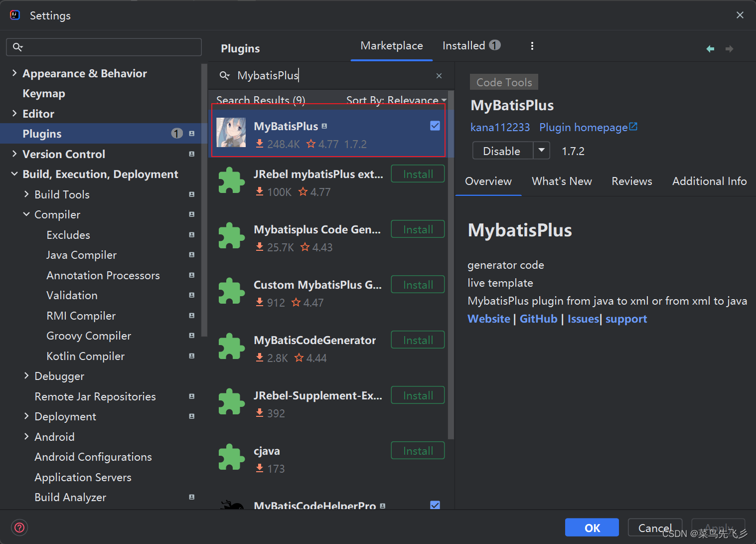Click the JRebel mybatisPlus ext puzzle icon
Screen dimensions: 756x544
(231, 180)
